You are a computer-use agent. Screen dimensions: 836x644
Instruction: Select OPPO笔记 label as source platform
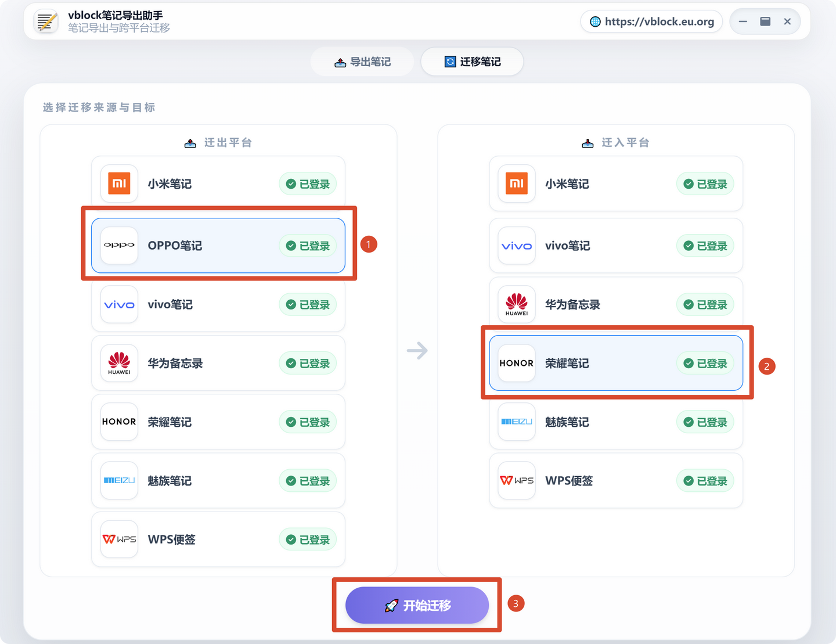pyautogui.click(x=175, y=246)
